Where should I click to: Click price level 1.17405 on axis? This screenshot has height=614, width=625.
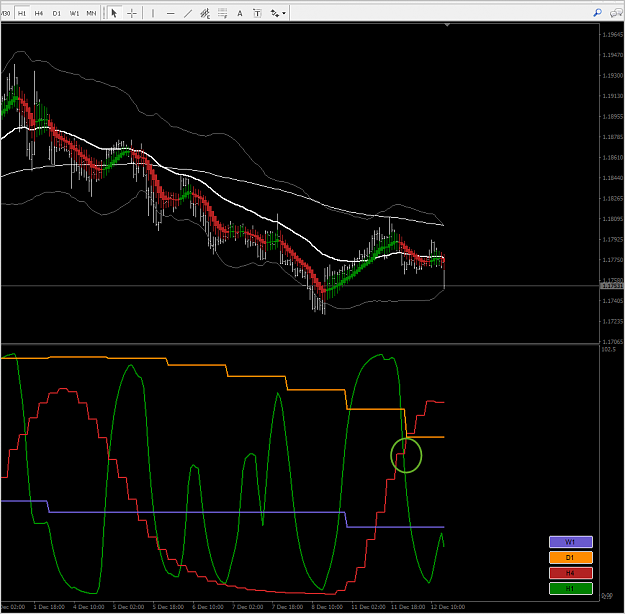pos(612,301)
